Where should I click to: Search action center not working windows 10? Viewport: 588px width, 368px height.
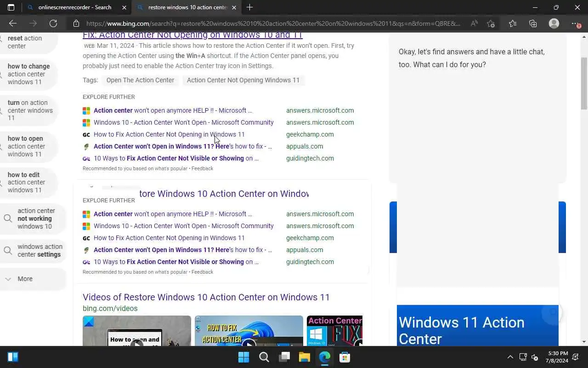tap(32, 218)
